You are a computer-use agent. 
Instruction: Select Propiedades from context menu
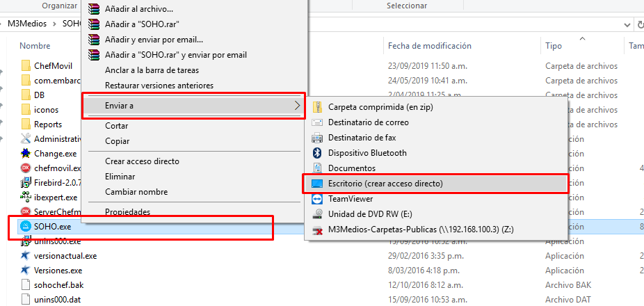click(127, 211)
